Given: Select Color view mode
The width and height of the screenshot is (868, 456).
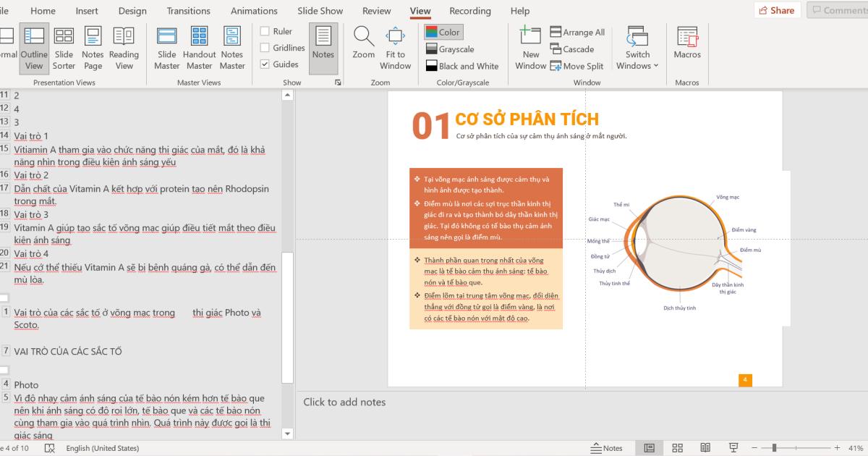Looking at the screenshot, I should 443,32.
